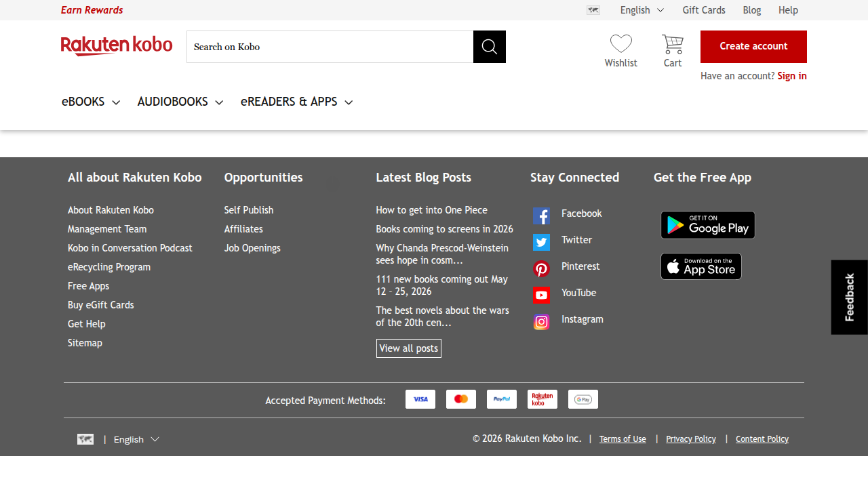Image resolution: width=868 pixels, height=488 pixels.
Task: Open Buy eGift Cards link
Action: (101, 305)
